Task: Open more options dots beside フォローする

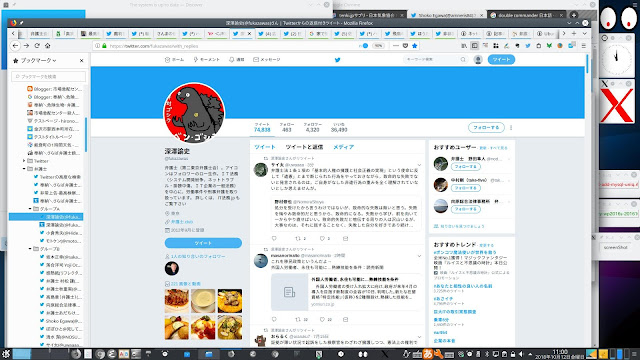Action: (x=511, y=128)
